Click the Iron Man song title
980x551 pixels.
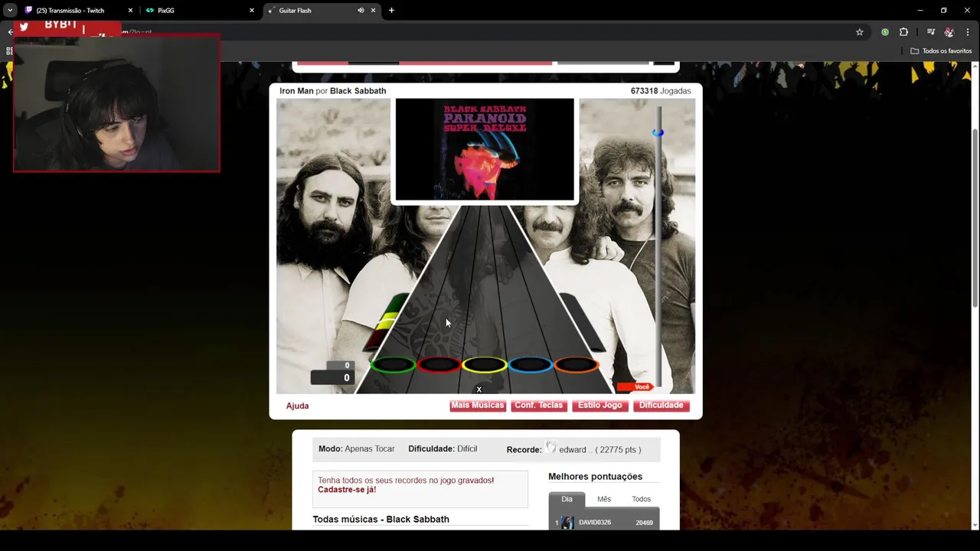pyautogui.click(x=296, y=91)
